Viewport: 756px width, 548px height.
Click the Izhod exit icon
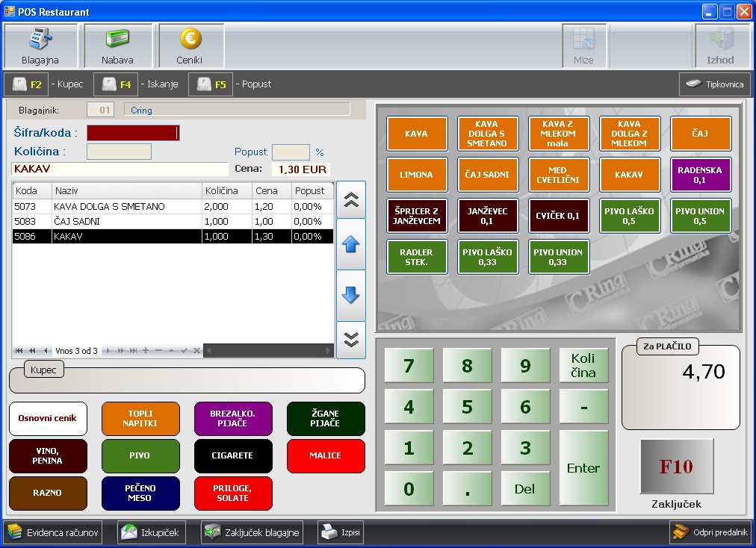[x=720, y=46]
